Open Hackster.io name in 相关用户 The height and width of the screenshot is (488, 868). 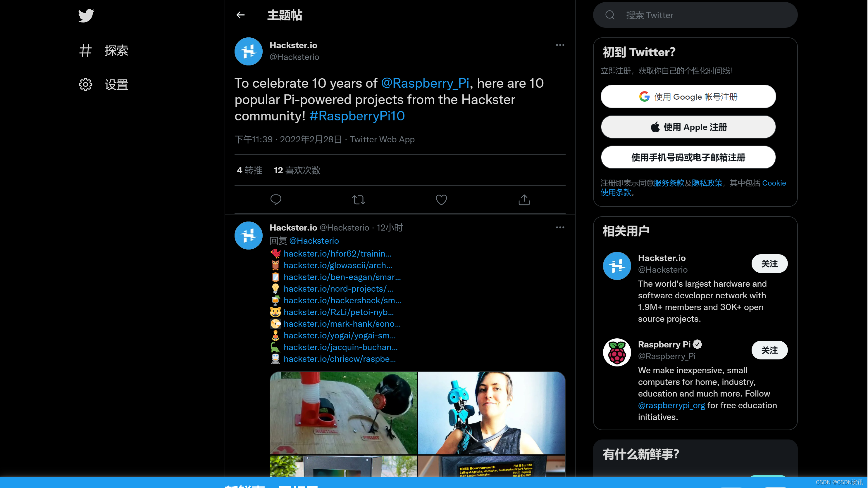click(662, 258)
